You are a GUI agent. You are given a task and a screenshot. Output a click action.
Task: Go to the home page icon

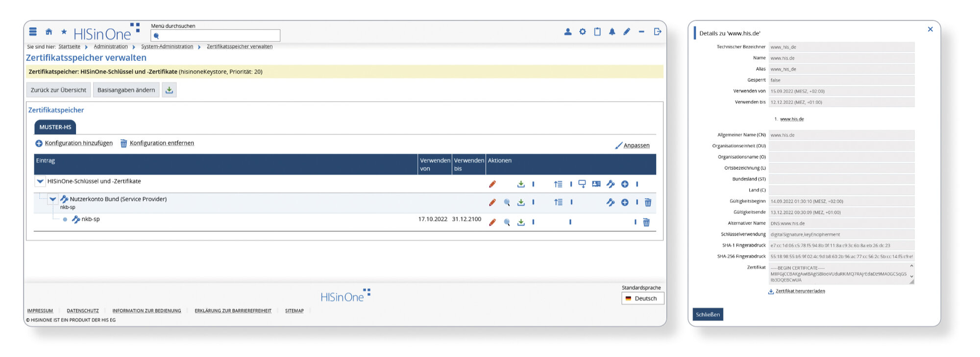click(x=49, y=32)
